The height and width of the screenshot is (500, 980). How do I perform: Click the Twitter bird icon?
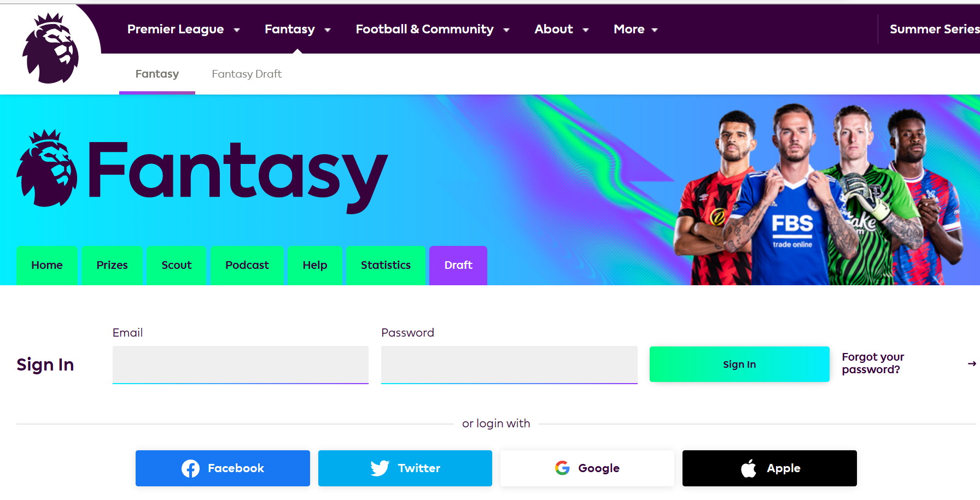(380, 468)
